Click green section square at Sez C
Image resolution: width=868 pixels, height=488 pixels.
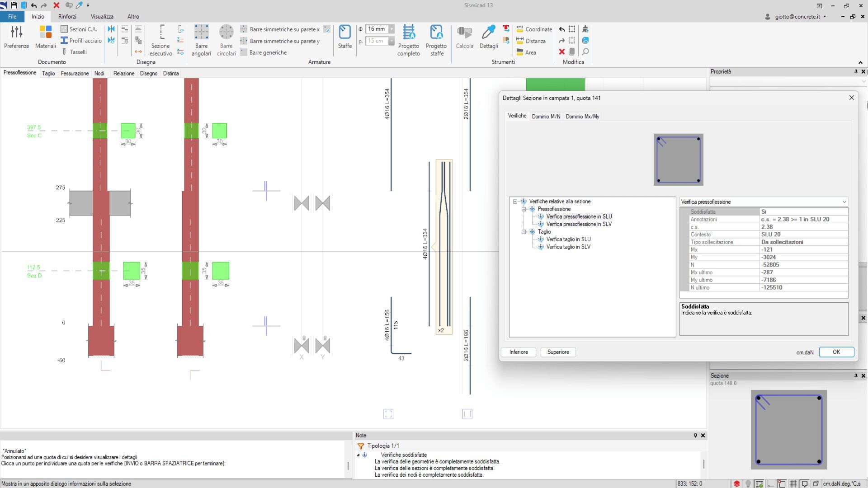click(x=128, y=131)
